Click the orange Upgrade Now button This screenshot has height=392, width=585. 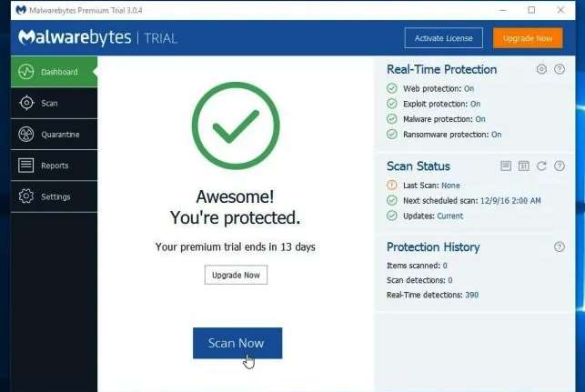point(528,38)
